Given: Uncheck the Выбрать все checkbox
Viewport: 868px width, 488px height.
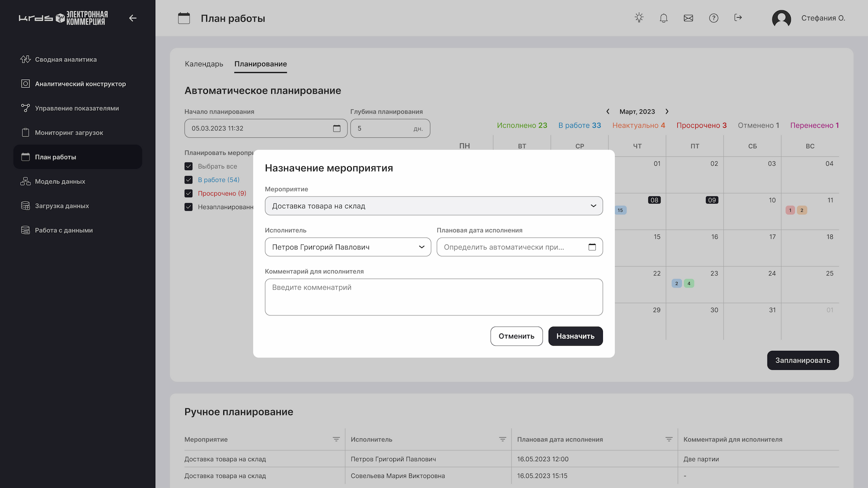Looking at the screenshot, I should (189, 166).
